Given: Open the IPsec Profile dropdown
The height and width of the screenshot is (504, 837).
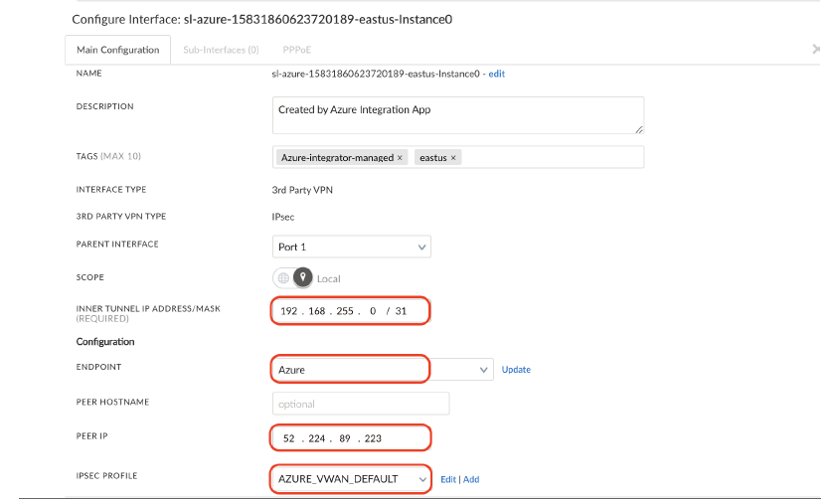Looking at the screenshot, I should [x=423, y=479].
